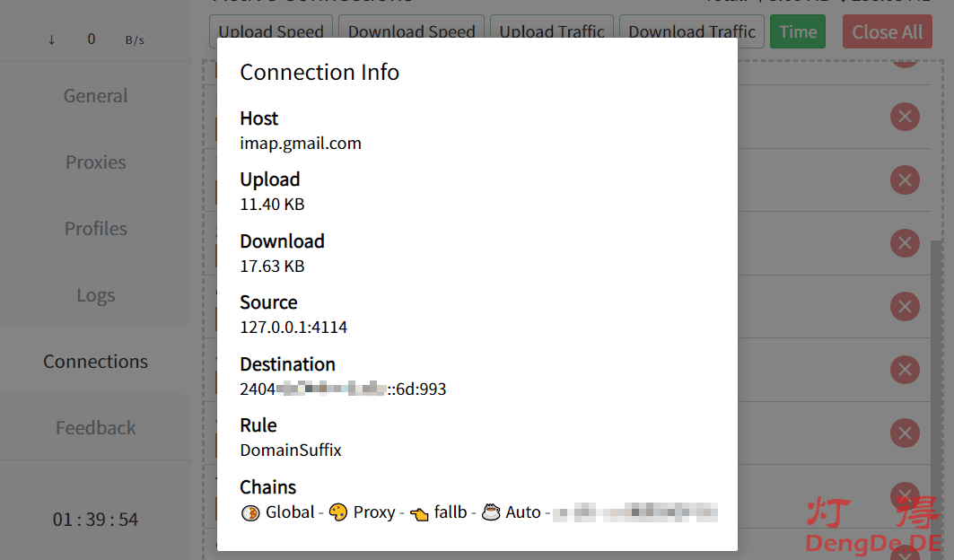Sort connections by Download Speed
The image size is (954, 560).
tap(411, 31)
